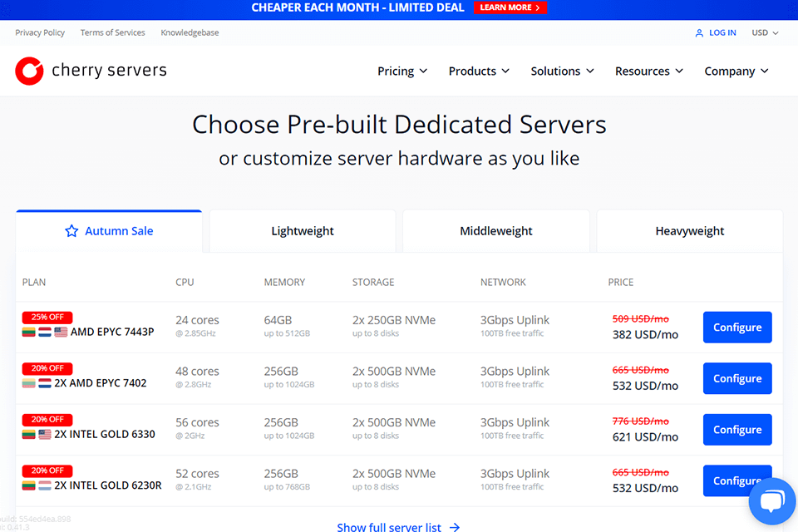Click the PLAN column header
The height and width of the screenshot is (532, 798).
pyautogui.click(x=33, y=283)
